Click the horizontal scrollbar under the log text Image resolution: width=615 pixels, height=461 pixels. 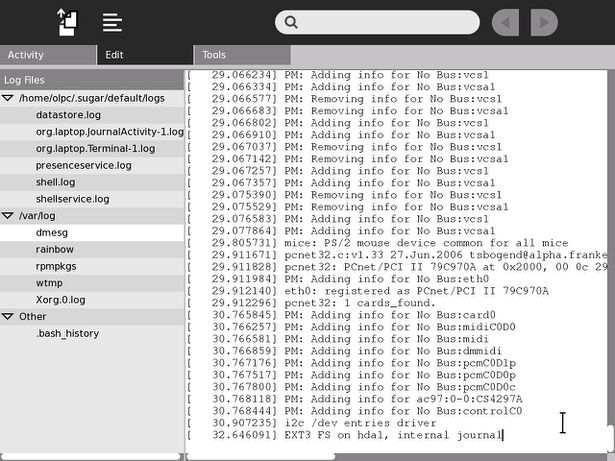[390, 456]
